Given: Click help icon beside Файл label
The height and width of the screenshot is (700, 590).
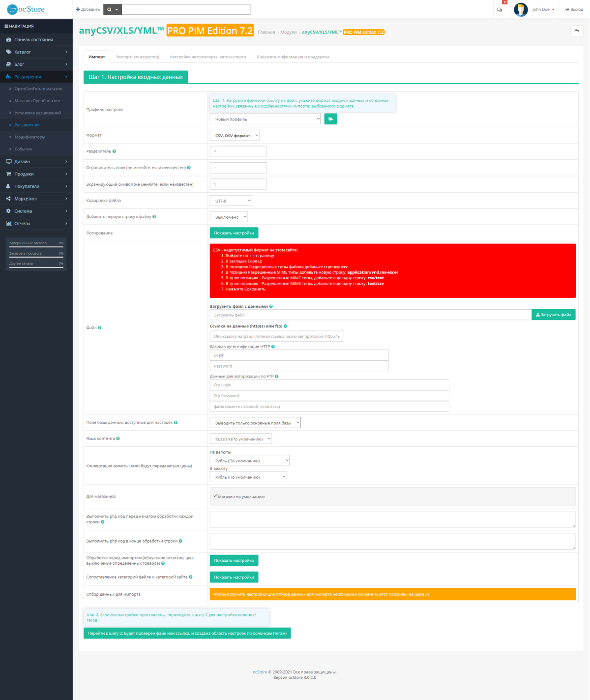Looking at the screenshot, I should tap(100, 328).
